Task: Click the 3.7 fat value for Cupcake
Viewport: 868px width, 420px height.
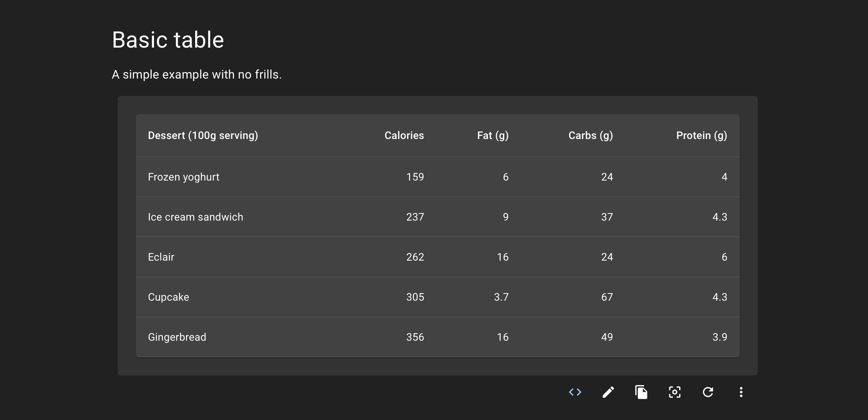Action: [x=501, y=297]
